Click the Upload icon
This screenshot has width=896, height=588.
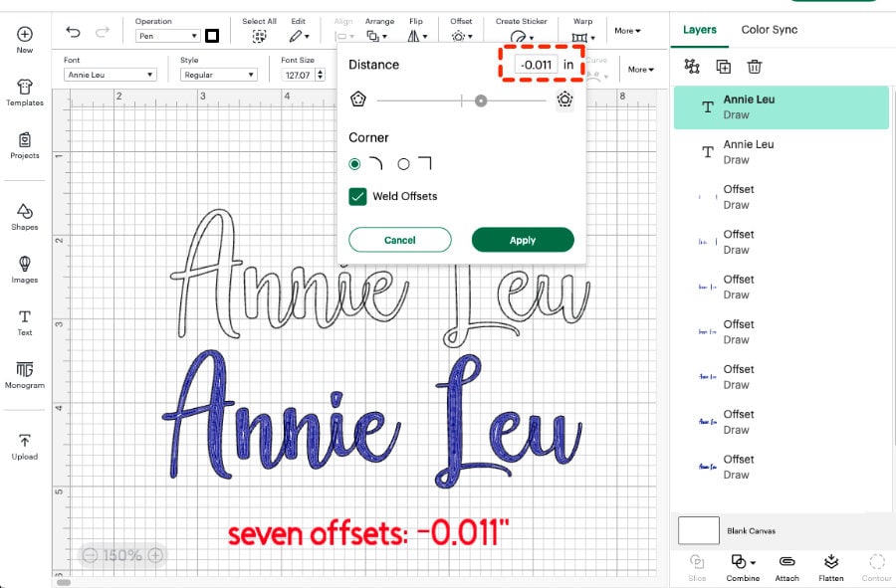[x=25, y=440]
